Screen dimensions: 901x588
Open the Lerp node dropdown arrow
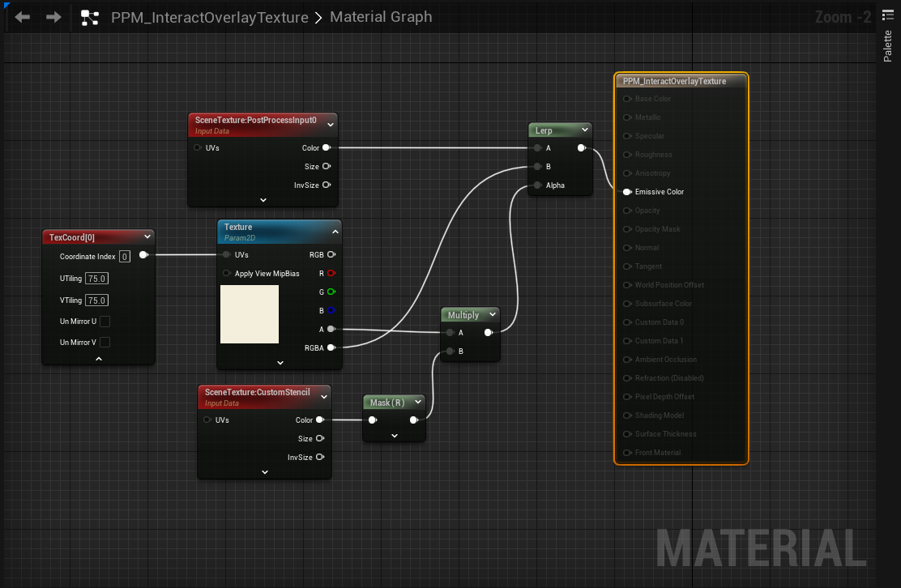584,130
